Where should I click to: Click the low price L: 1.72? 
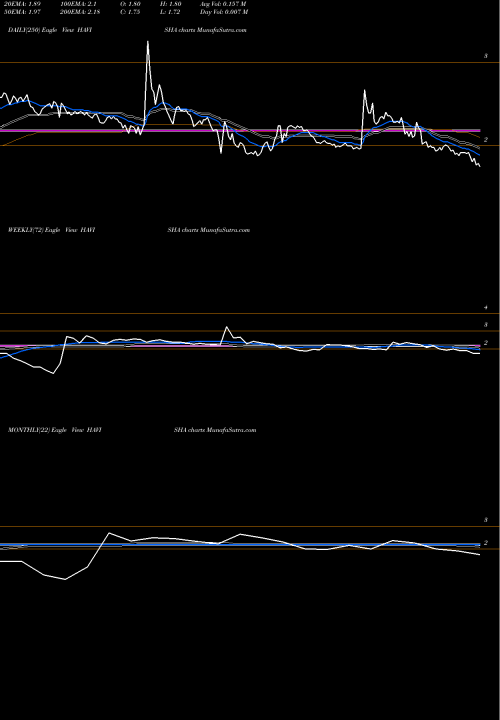coord(170,12)
